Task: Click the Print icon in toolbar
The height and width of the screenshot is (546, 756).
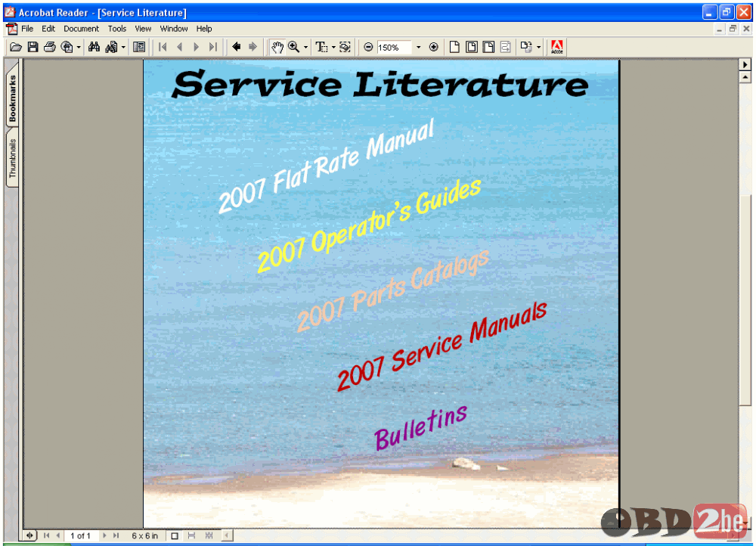Action: click(x=50, y=47)
